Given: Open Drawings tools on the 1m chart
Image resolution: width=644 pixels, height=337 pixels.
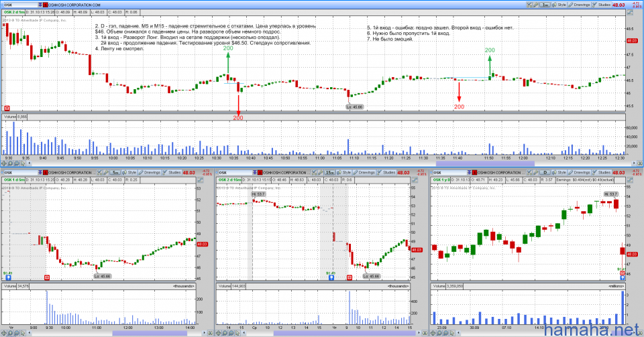Looking at the screenshot, I should tap(580, 5).
